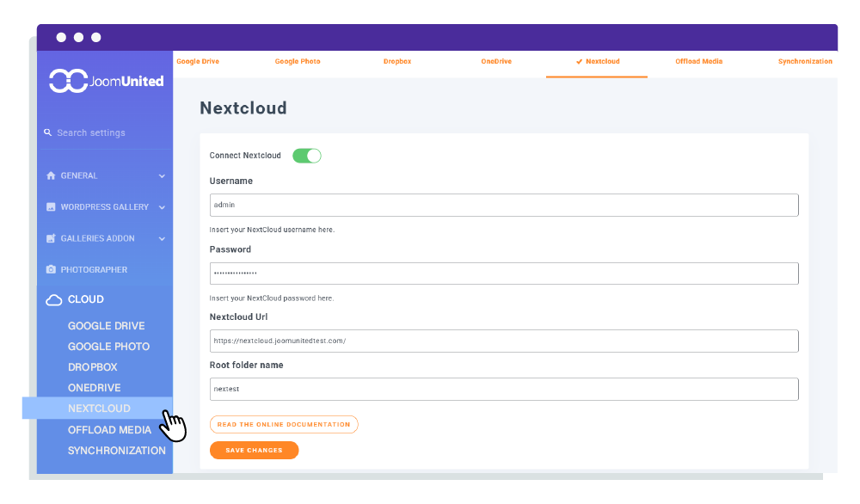This screenshot has height=504, width=860.
Task: Click the READ THE ONLINE DOCUMENTATION button
Action: tap(284, 424)
